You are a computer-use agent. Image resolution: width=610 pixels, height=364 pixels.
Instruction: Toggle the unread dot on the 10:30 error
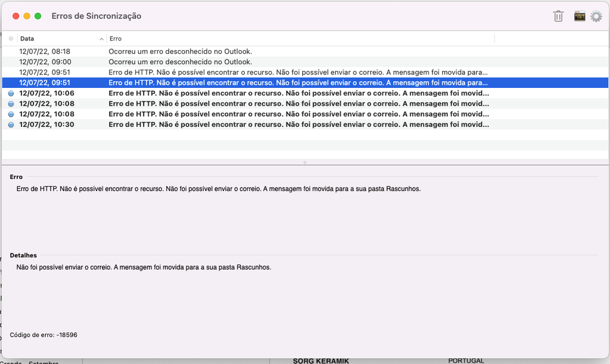click(x=10, y=124)
